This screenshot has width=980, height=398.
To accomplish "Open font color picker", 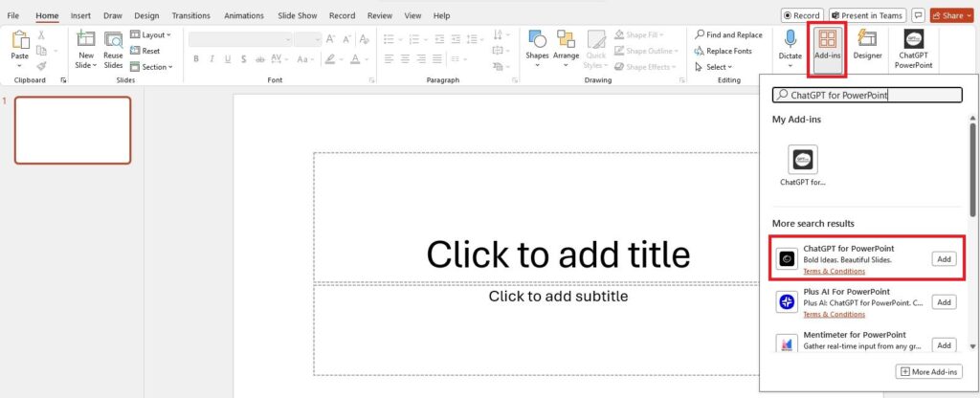I will pos(358,59).
